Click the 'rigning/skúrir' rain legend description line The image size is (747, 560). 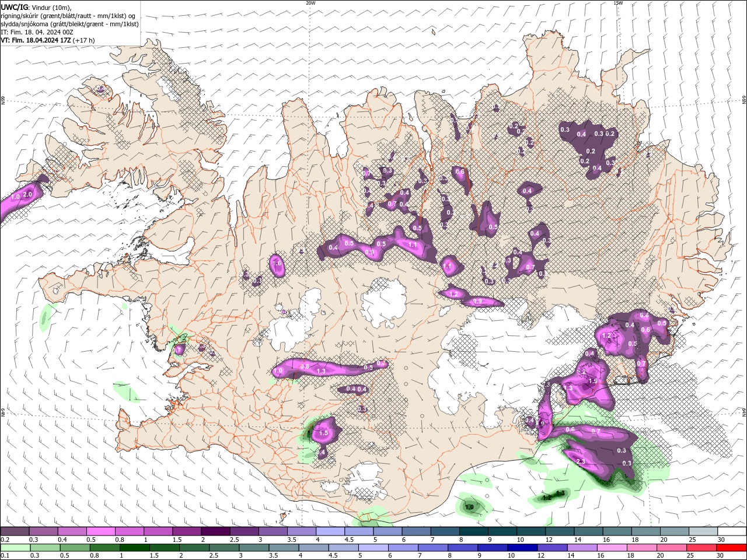68,16
